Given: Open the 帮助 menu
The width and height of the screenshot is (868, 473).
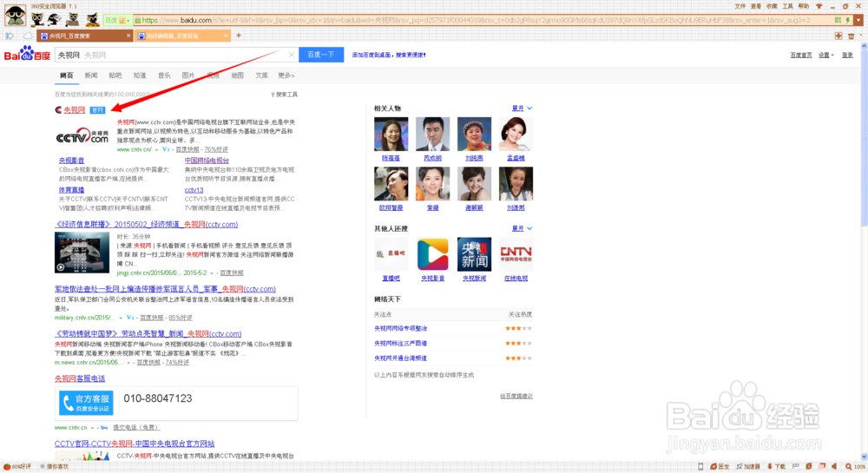Looking at the screenshot, I should click(x=803, y=6).
